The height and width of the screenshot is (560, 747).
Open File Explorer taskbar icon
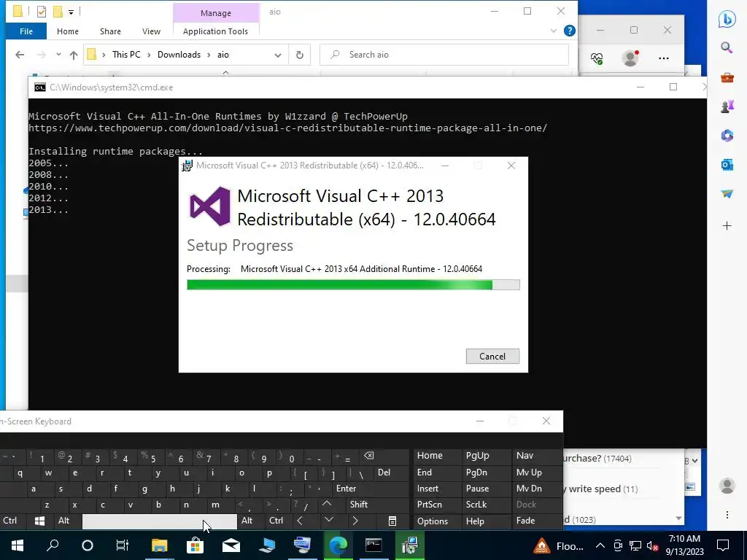[x=159, y=545]
